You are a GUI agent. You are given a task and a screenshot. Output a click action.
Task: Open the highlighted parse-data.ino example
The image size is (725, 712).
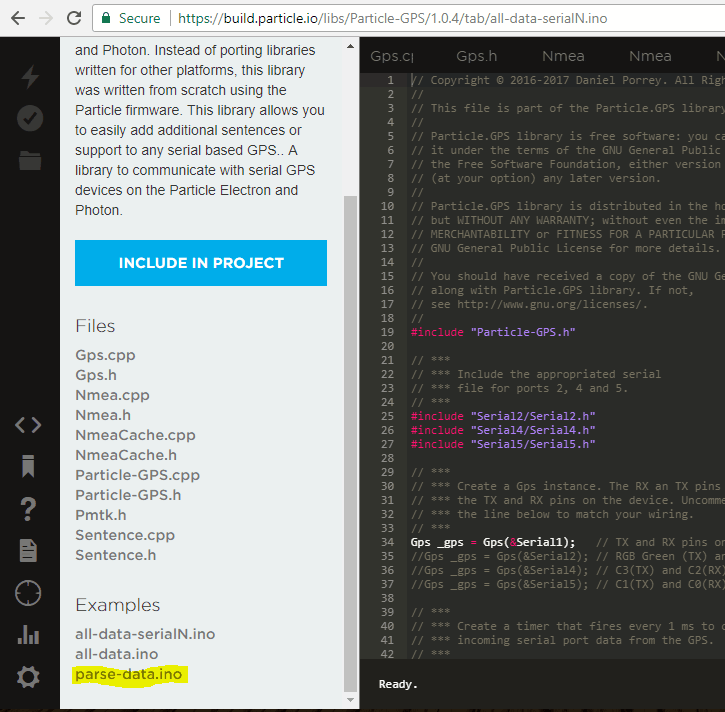[x=129, y=674]
